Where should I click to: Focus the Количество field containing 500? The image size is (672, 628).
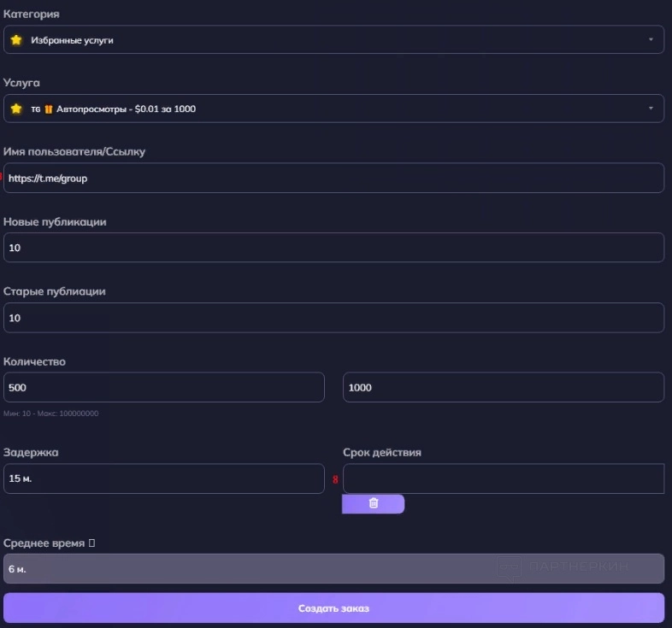pyautogui.click(x=163, y=387)
